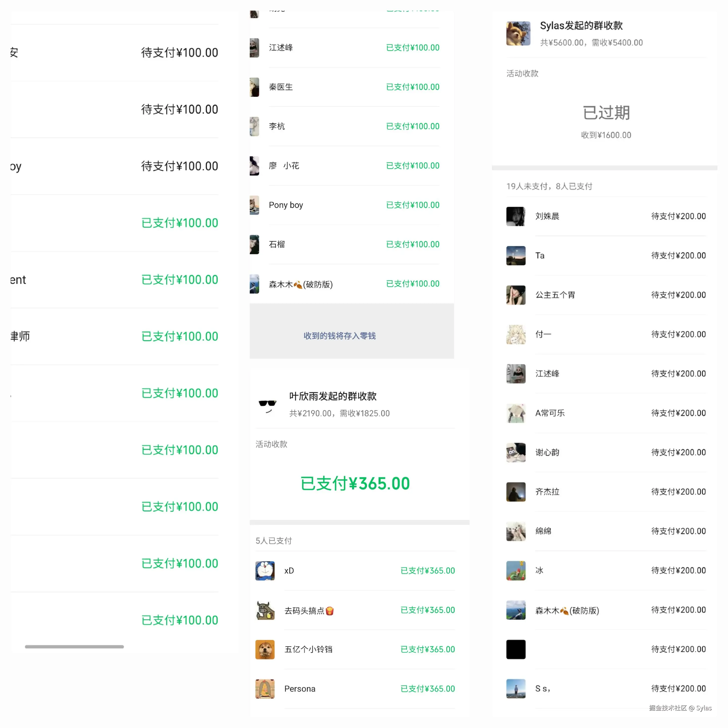Open the 已支付¥365.00 amount summary
This screenshot has width=728, height=728.
point(355,484)
